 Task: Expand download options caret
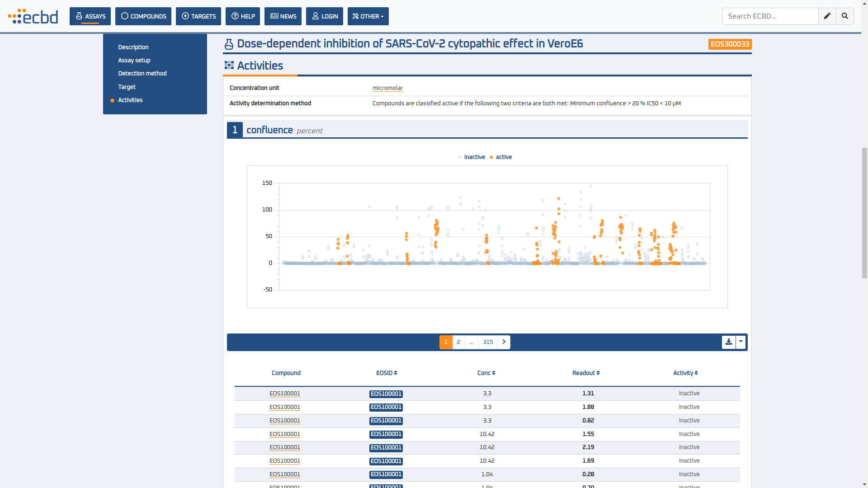pos(741,342)
